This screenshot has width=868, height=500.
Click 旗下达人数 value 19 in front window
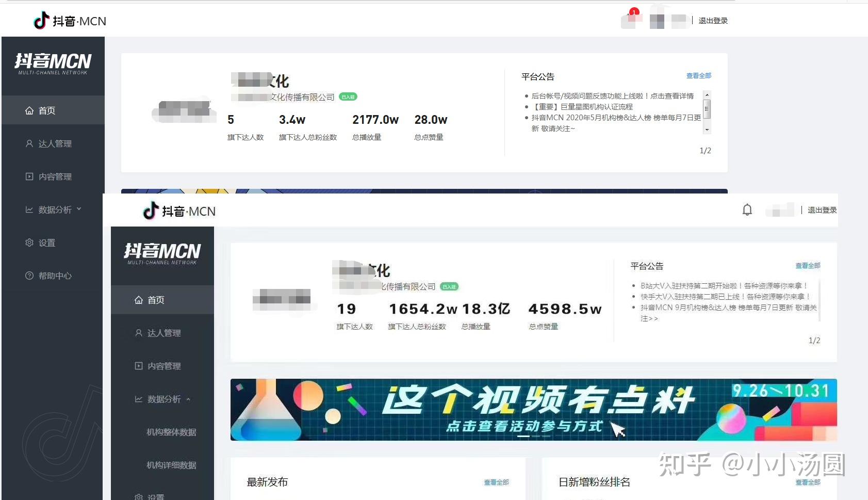tap(347, 309)
